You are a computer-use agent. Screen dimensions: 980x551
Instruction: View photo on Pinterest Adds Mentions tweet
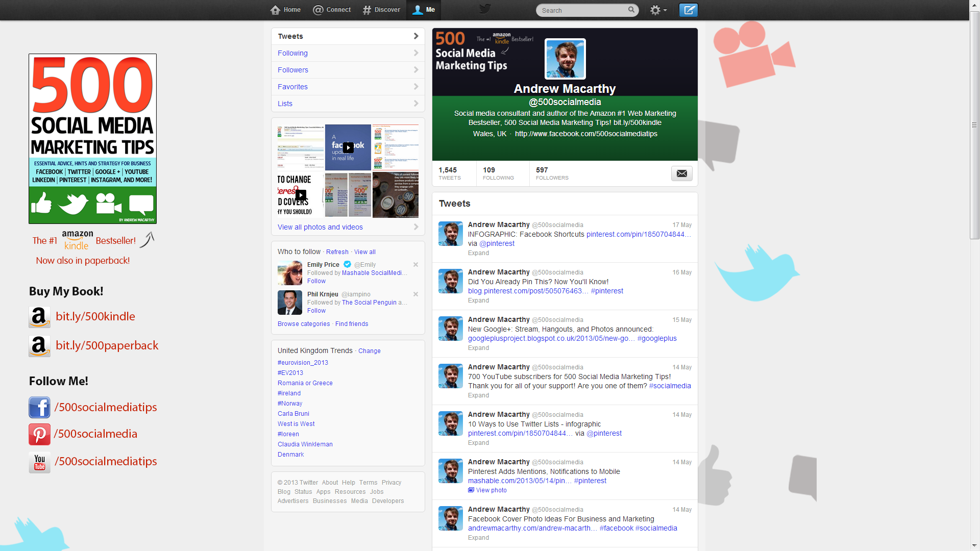[487, 490]
